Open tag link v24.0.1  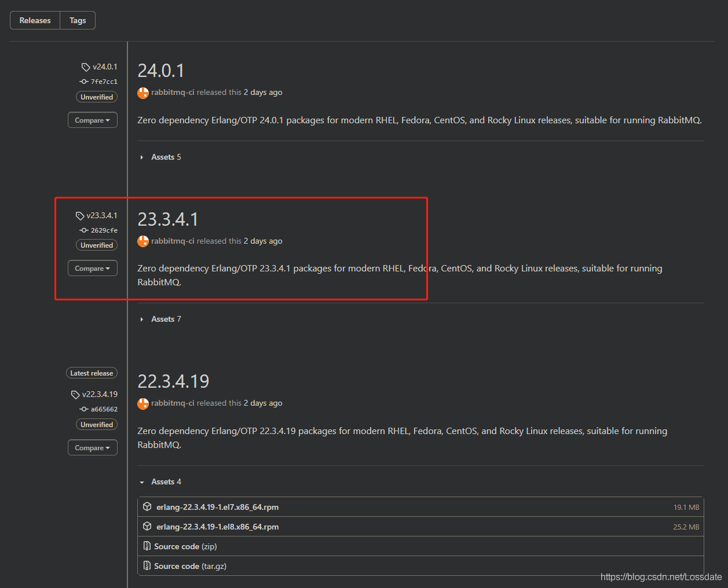click(x=105, y=67)
